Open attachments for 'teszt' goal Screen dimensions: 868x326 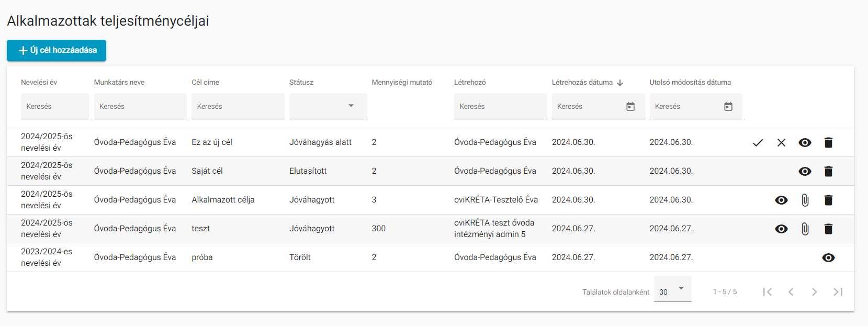coord(805,229)
